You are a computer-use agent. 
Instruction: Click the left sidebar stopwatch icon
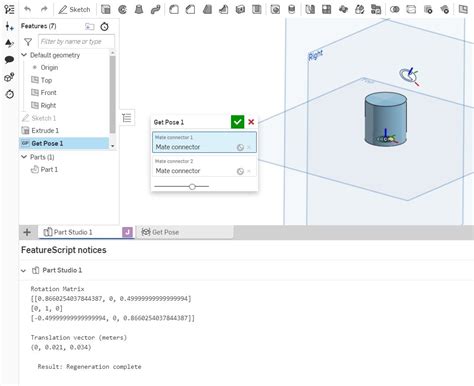tap(10, 94)
